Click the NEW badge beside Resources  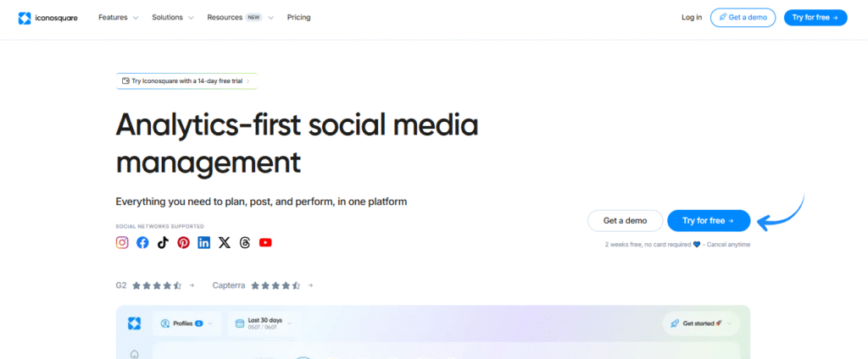tap(253, 18)
